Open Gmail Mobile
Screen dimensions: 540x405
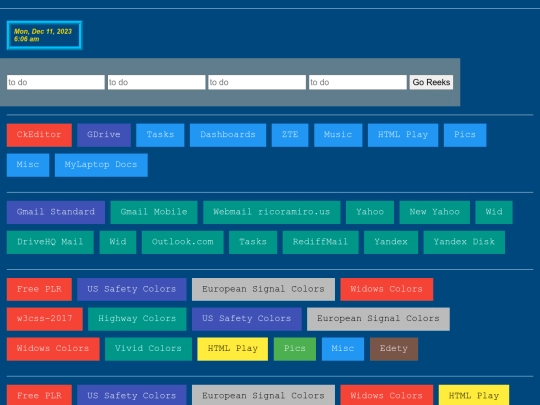pyautogui.click(x=154, y=212)
